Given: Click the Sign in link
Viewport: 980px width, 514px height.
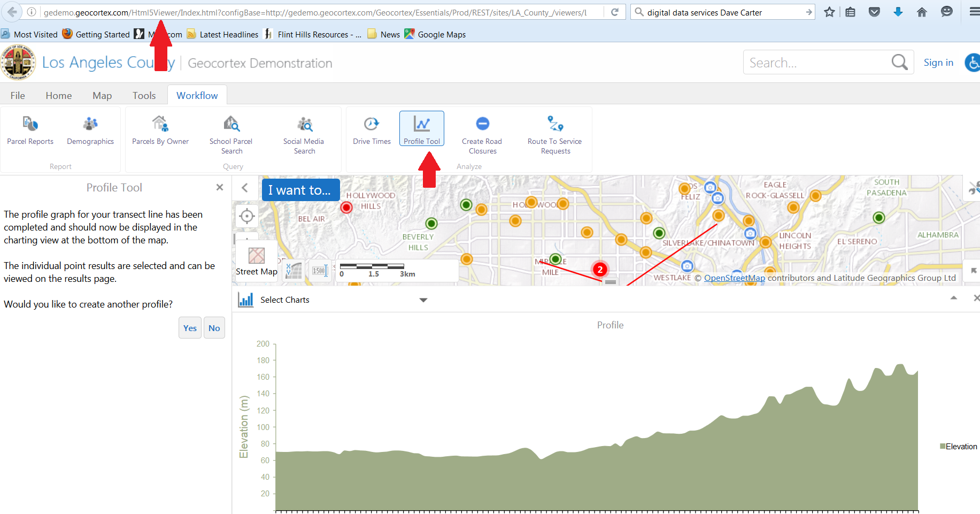Looking at the screenshot, I should 938,63.
